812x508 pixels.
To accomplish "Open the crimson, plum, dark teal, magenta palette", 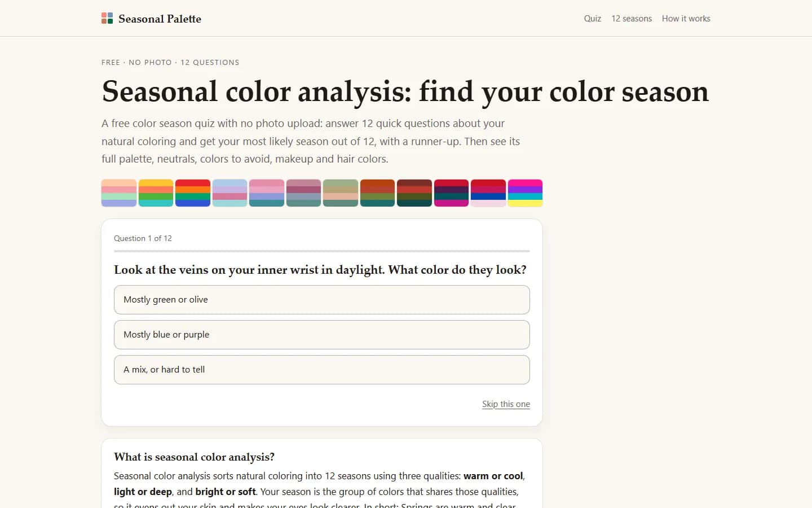I will pos(451,193).
